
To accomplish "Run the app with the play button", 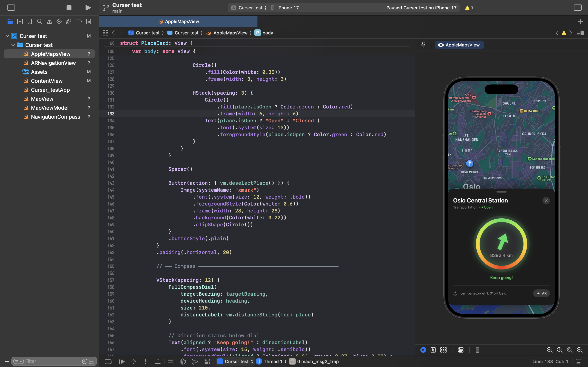I will click(x=88, y=8).
